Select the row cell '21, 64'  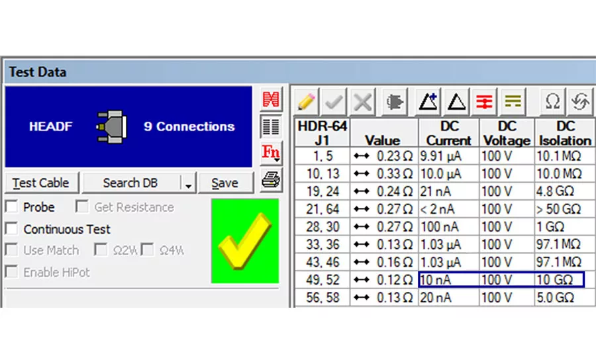click(323, 209)
